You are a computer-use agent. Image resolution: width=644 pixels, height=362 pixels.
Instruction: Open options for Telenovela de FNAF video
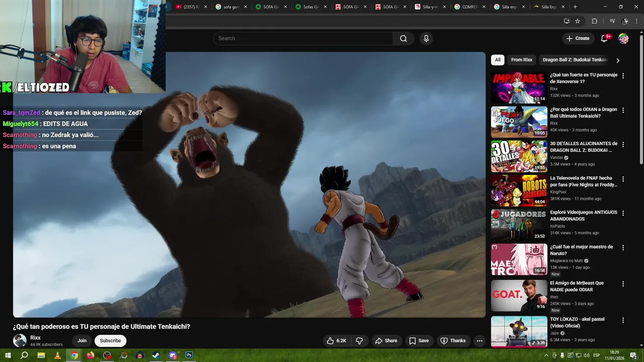tap(623, 179)
